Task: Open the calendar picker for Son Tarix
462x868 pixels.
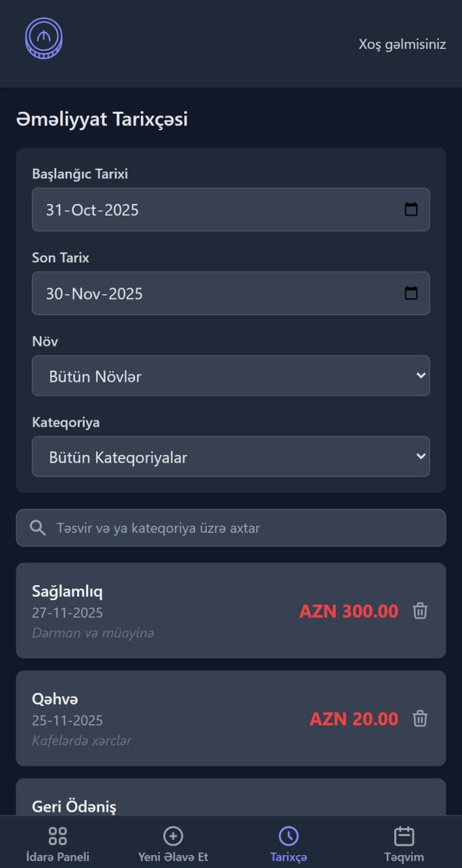Action: pyautogui.click(x=412, y=293)
